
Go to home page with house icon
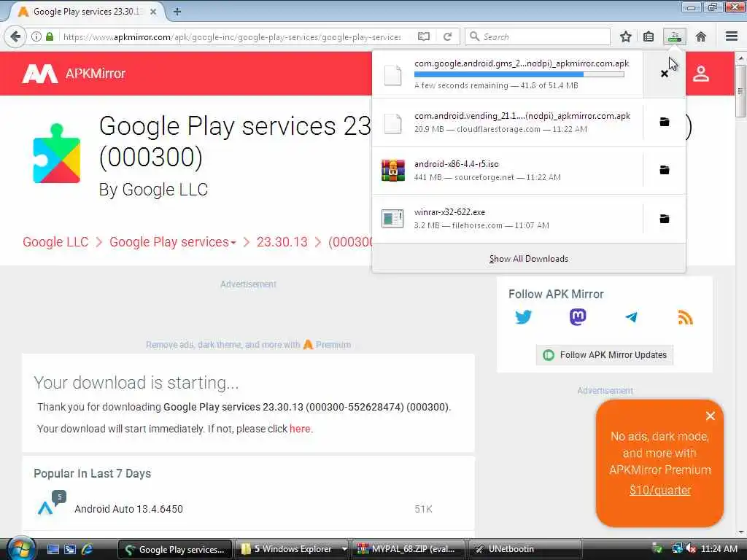tap(701, 36)
